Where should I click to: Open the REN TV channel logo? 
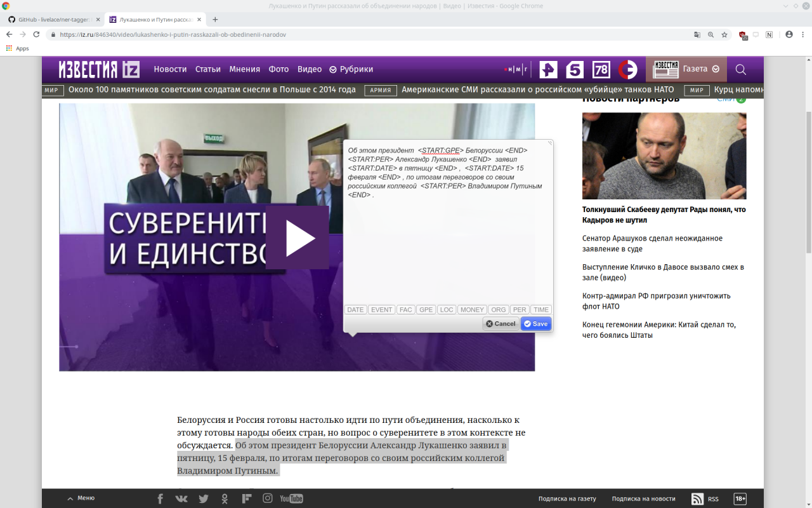[548, 69]
